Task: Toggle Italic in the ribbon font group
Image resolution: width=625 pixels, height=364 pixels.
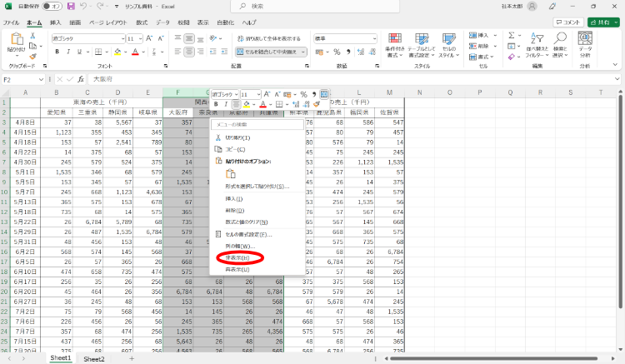Action: point(68,52)
